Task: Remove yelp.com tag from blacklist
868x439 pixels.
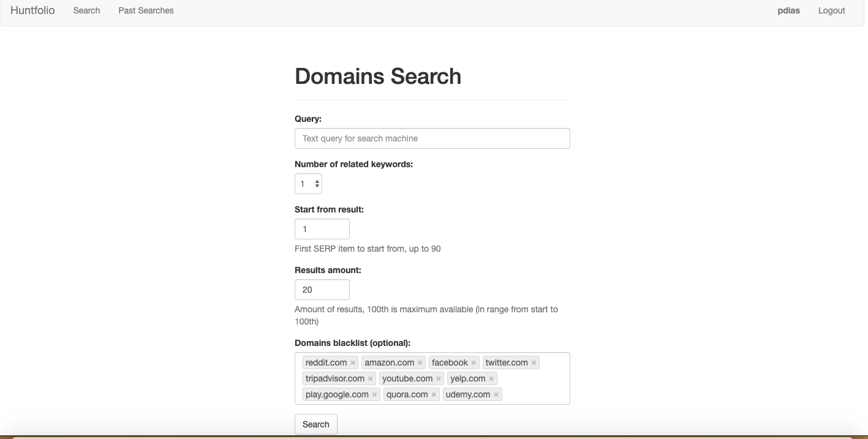Action: pyautogui.click(x=491, y=379)
